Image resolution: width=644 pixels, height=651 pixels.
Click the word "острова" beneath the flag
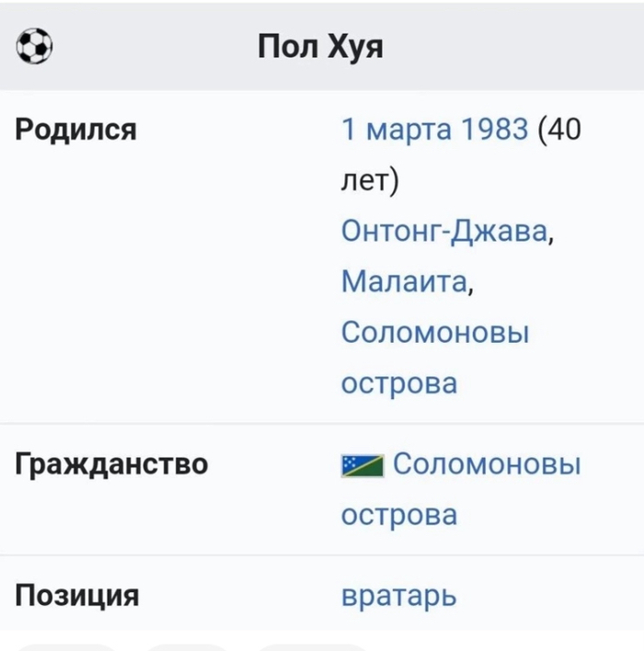[398, 515]
